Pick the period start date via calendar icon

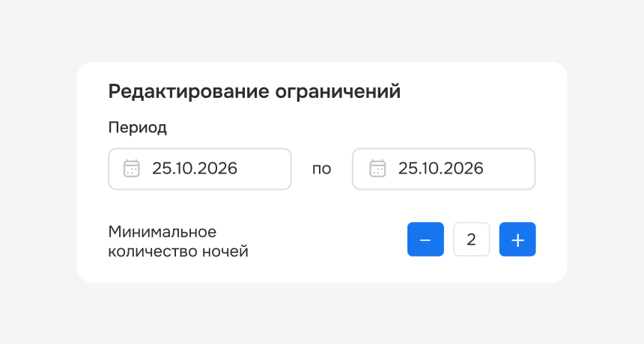[132, 168]
